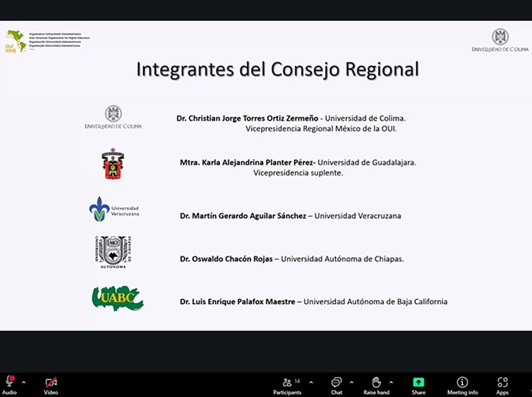Viewport: 532px width, 397px height.
Task: Click the Universidad Autónoma de Chiapas emblem
Action: (113, 252)
